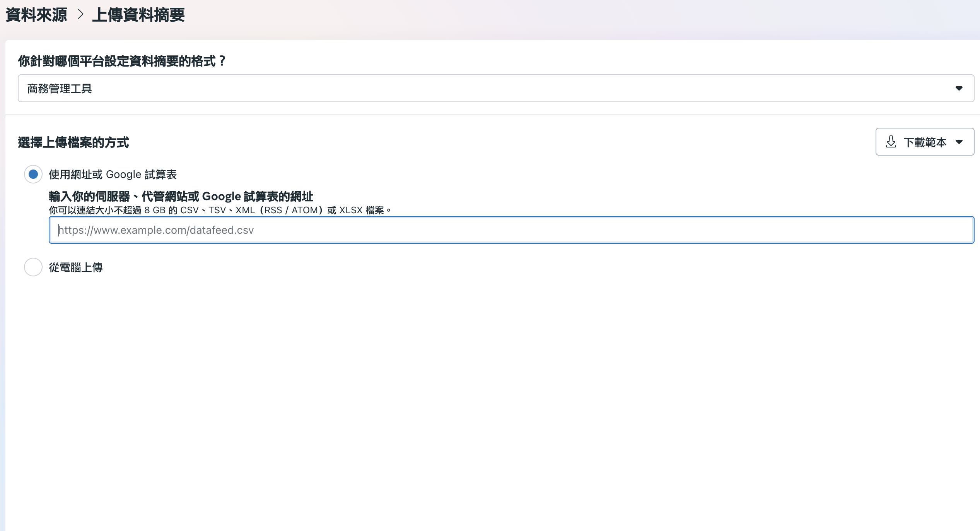Click the 使用網址或 Google 試算表 option label
The width and height of the screenshot is (980, 531).
click(113, 175)
